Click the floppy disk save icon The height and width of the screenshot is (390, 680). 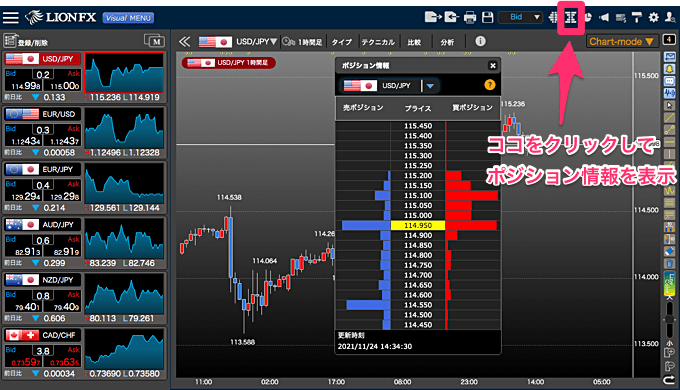pyautogui.click(x=488, y=17)
